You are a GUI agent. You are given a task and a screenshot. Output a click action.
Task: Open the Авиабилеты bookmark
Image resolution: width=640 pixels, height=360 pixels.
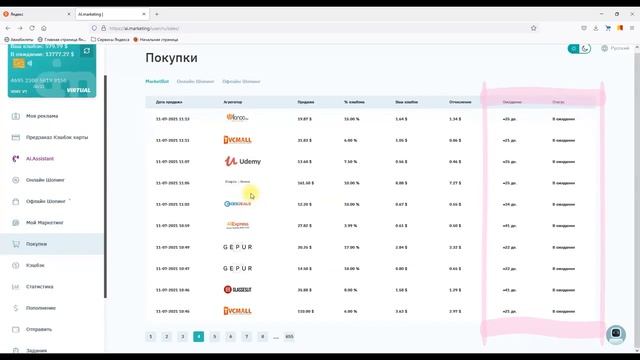tap(19, 40)
